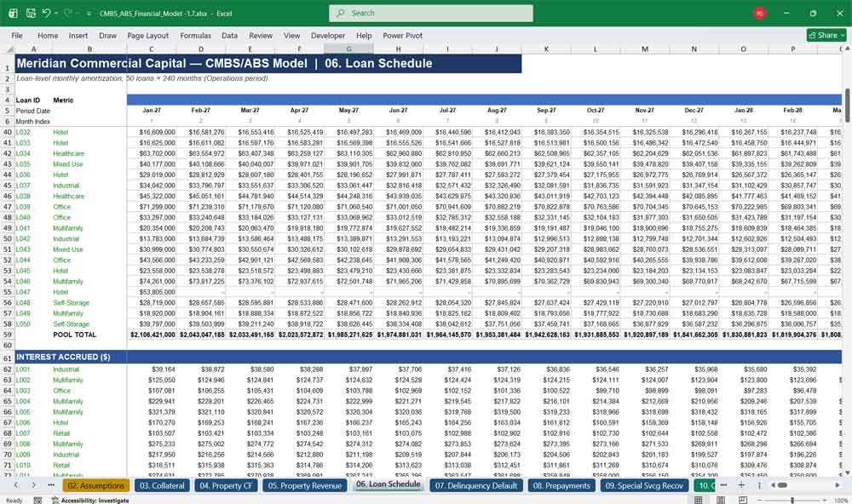Go to next sheet tab arrow
The image size is (852, 504).
tap(34, 485)
